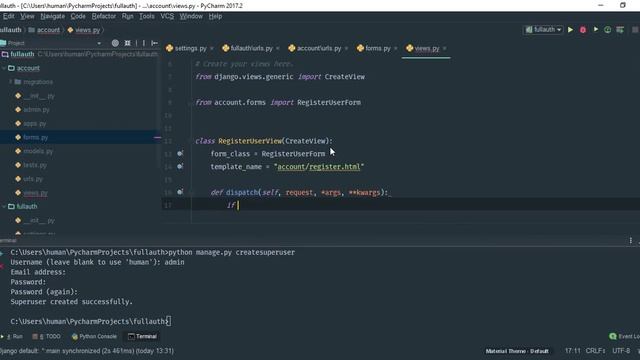Click the hide Project panel icon

coord(154,43)
